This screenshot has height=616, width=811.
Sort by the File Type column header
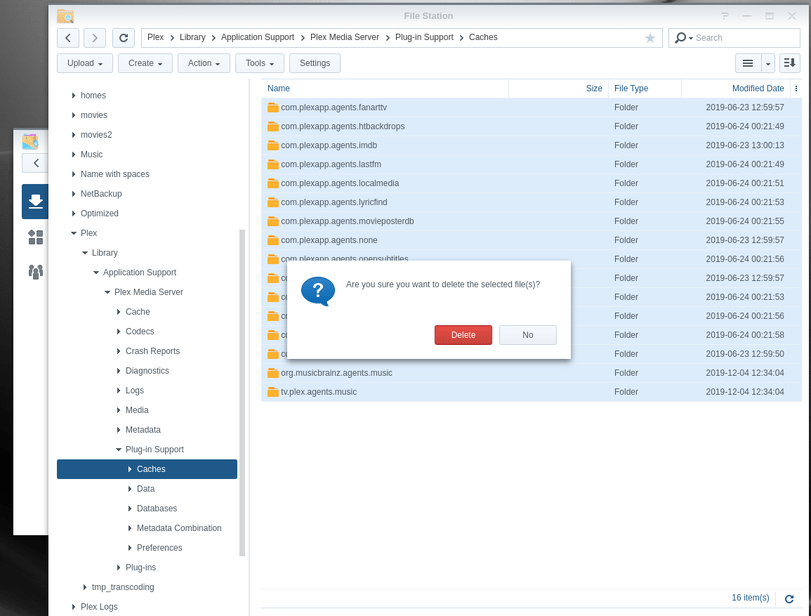coord(644,88)
